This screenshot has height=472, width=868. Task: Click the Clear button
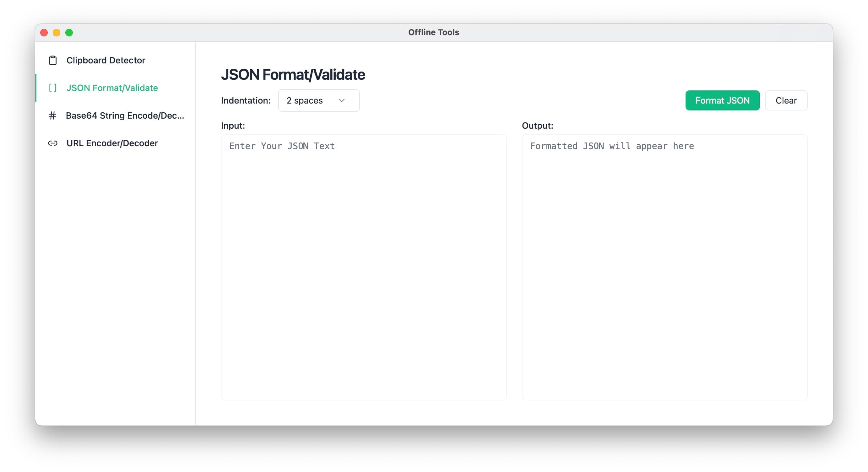point(786,100)
